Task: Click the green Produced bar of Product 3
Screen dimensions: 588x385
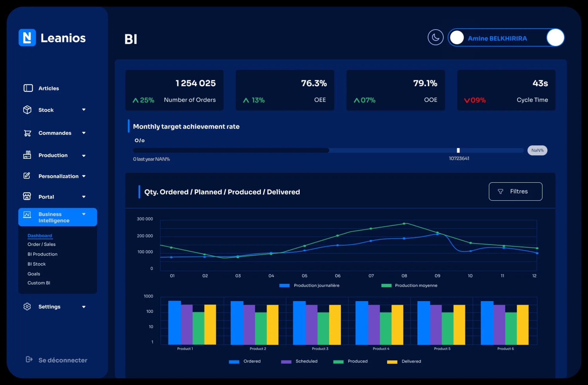Action: (x=323, y=328)
